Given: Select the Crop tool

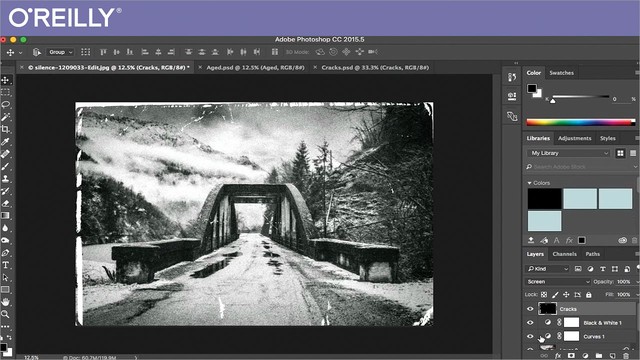Looking at the screenshot, I should (6, 129).
